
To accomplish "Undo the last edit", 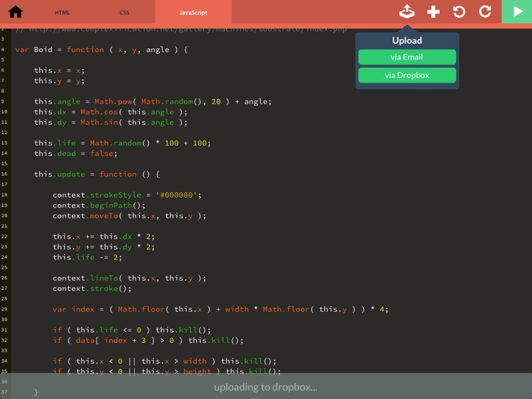I will tap(459, 11).
